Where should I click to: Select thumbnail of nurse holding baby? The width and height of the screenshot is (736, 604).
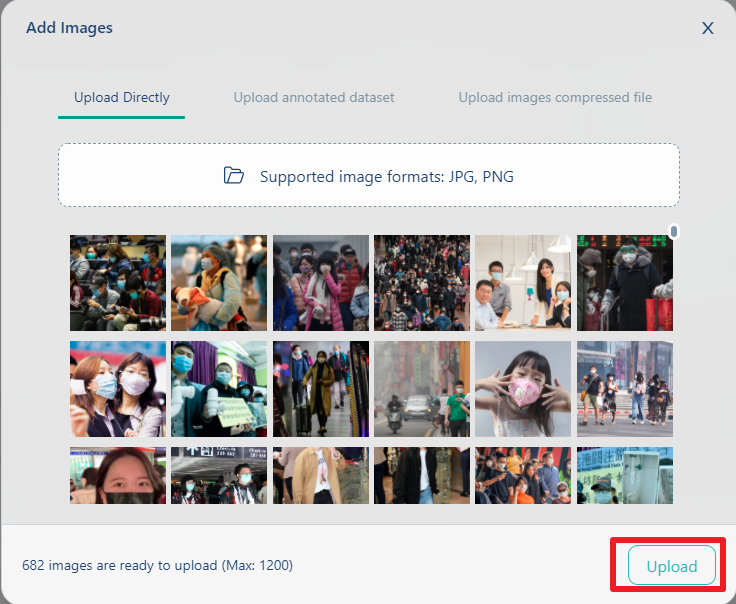tap(219, 283)
